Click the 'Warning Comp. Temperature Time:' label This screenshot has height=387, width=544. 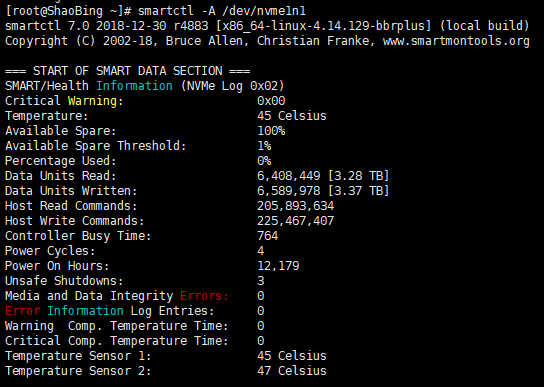click(x=117, y=326)
